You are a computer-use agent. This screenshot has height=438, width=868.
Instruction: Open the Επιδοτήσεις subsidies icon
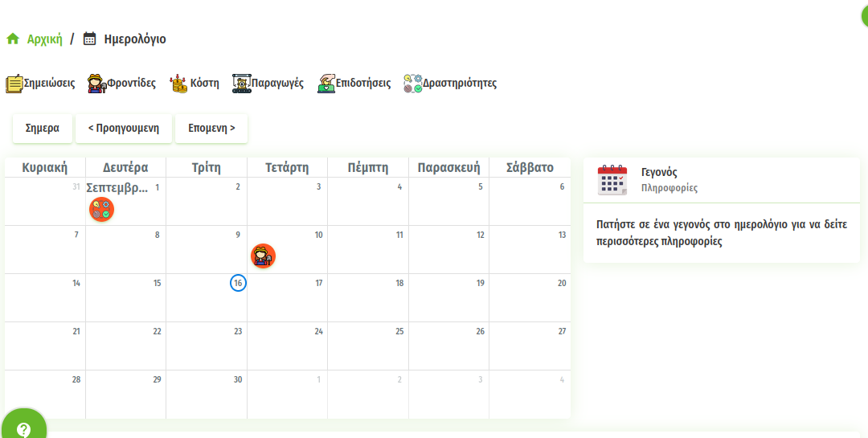coord(326,84)
